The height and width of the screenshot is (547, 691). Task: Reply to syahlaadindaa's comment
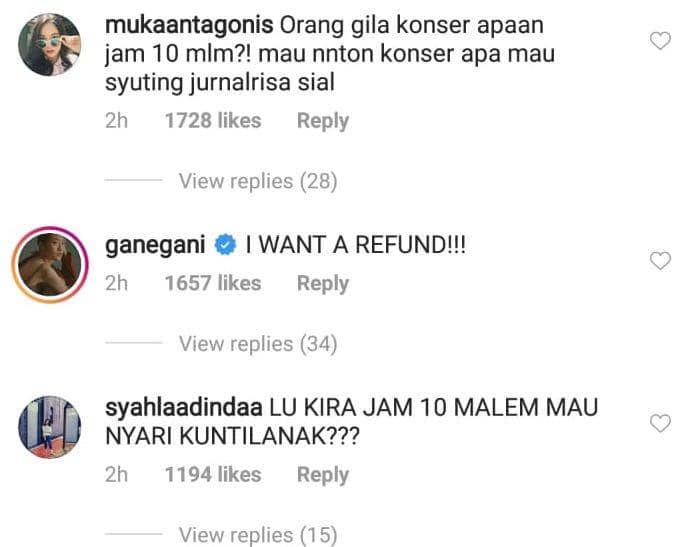323,475
